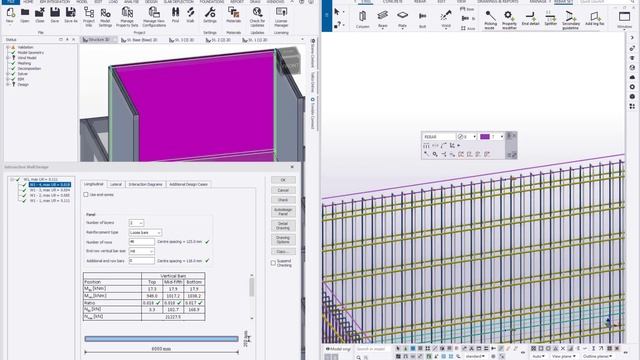Open Manage Property Sets
The width and height of the screenshot is (640, 360).
pos(127,17)
